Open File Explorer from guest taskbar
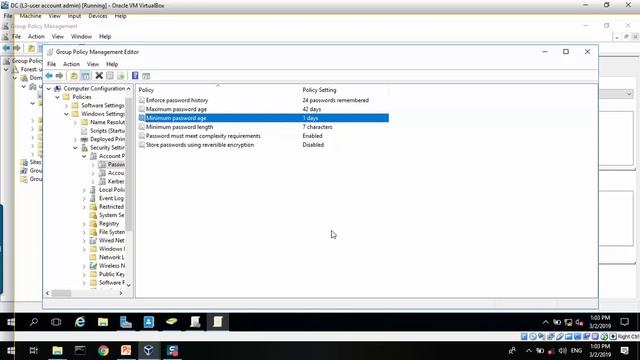Viewport: 640px width, 360px height. 103,322
